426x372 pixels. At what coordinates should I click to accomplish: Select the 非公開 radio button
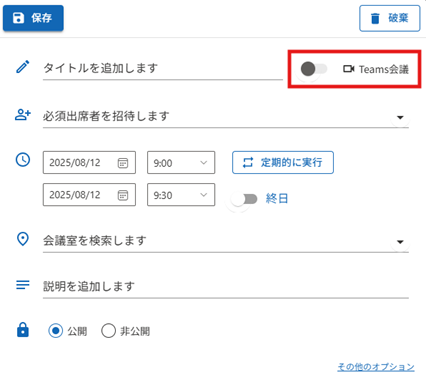point(108,331)
